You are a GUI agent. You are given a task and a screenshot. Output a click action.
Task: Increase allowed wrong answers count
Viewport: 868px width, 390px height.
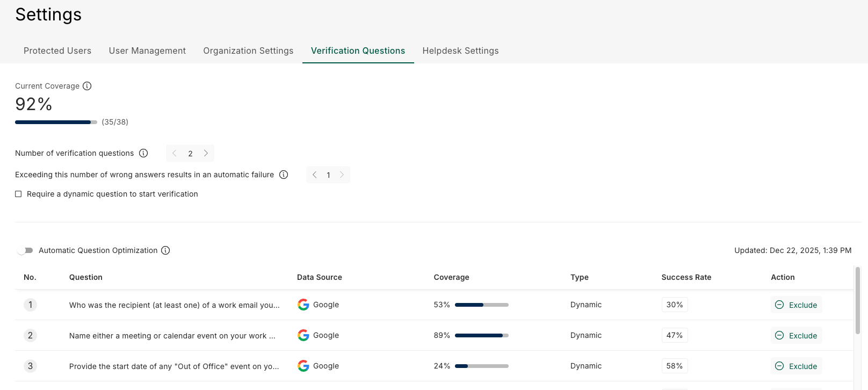tap(342, 175)
